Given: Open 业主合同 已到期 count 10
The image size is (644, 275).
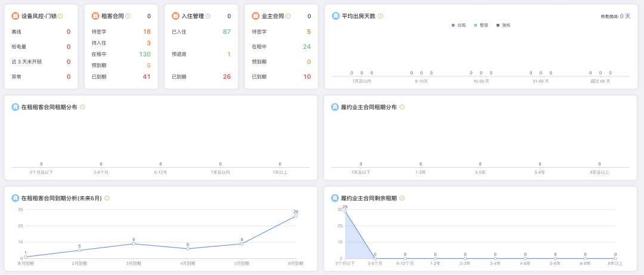Looking at the screenshot, I should click(307, 76).
